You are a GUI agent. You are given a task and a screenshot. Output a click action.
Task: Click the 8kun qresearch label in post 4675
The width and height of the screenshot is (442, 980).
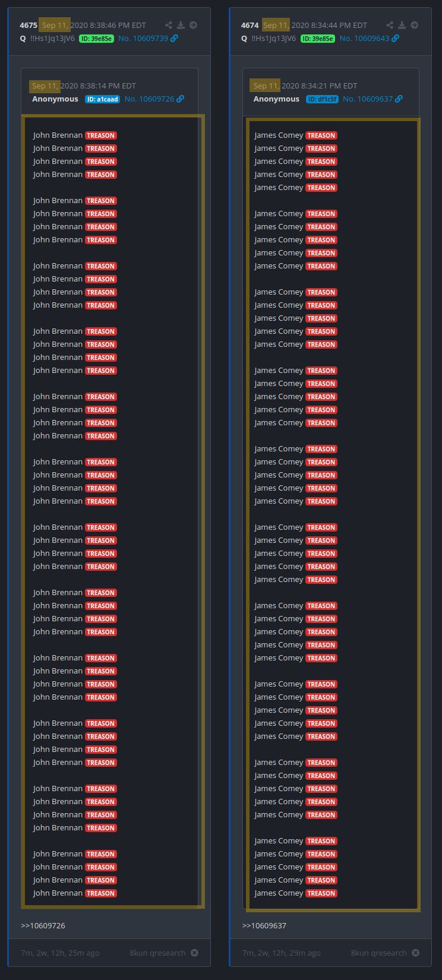158,953
